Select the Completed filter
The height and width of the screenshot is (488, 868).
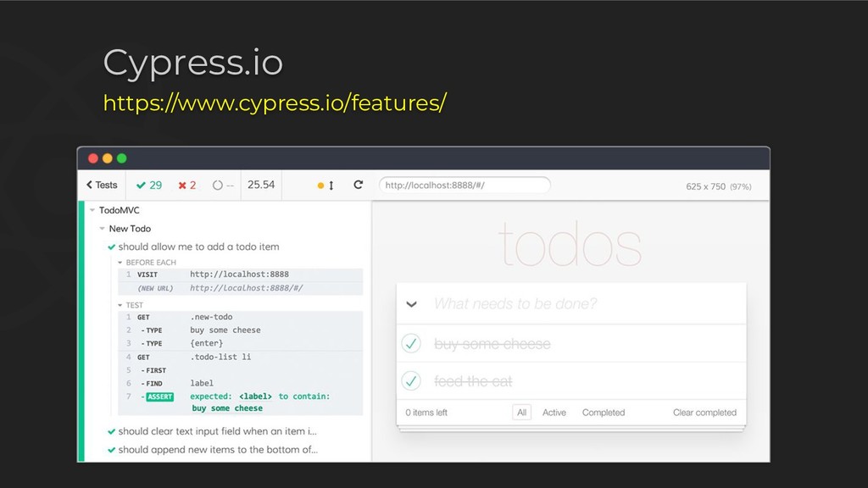tap(604, 413)
